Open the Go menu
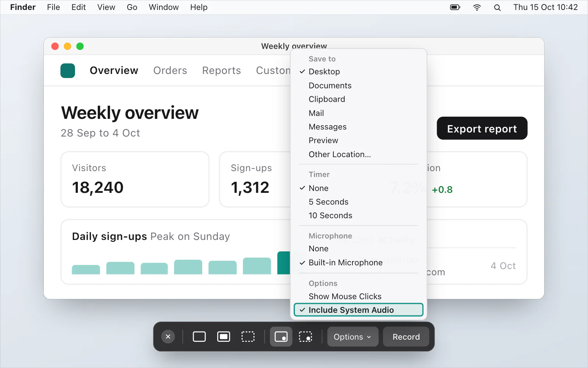This screenshot has height=368, width=588. point(132,7)
